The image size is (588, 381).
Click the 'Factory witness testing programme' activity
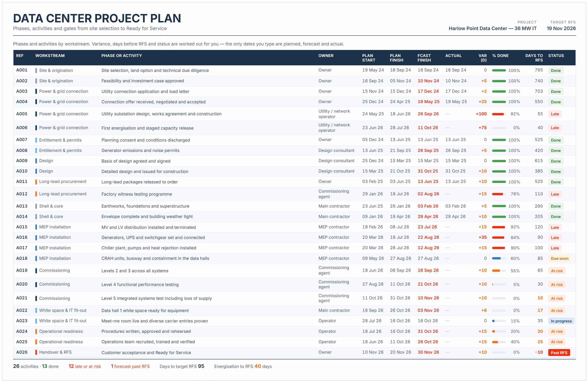click(x=137, y=194)
